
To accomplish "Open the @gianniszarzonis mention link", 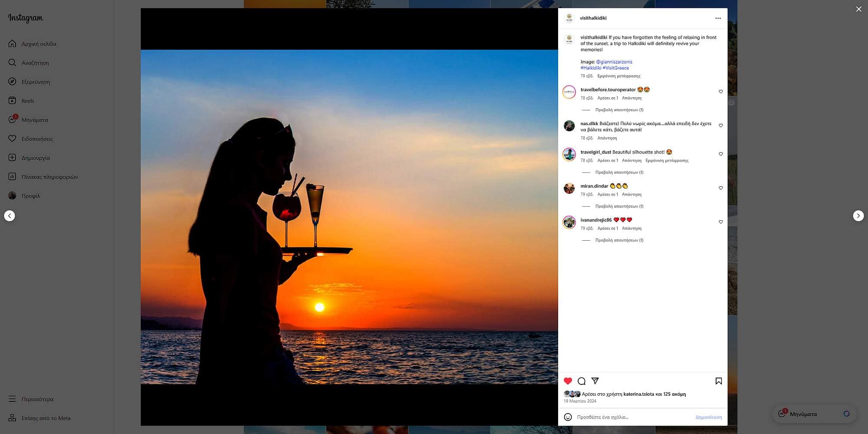I will tap(614, 62).
